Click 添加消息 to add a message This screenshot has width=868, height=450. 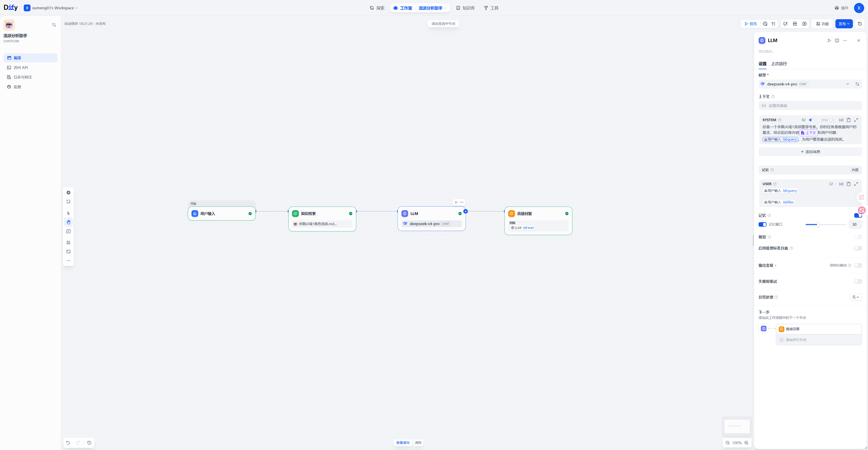coord(810,152)
